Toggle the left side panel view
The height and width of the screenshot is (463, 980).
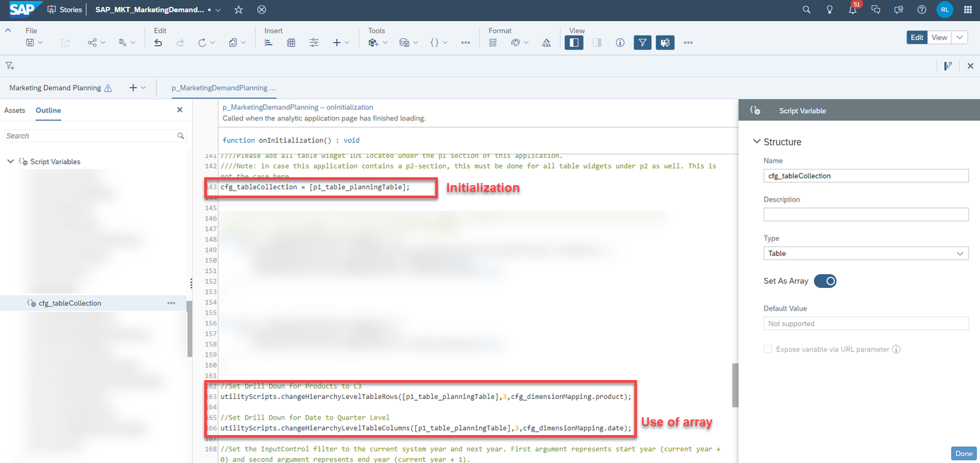coord(574,42)
